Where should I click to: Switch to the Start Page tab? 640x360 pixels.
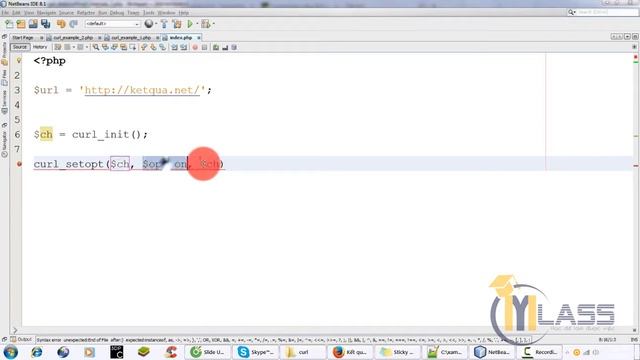click(x=23, y=38)
